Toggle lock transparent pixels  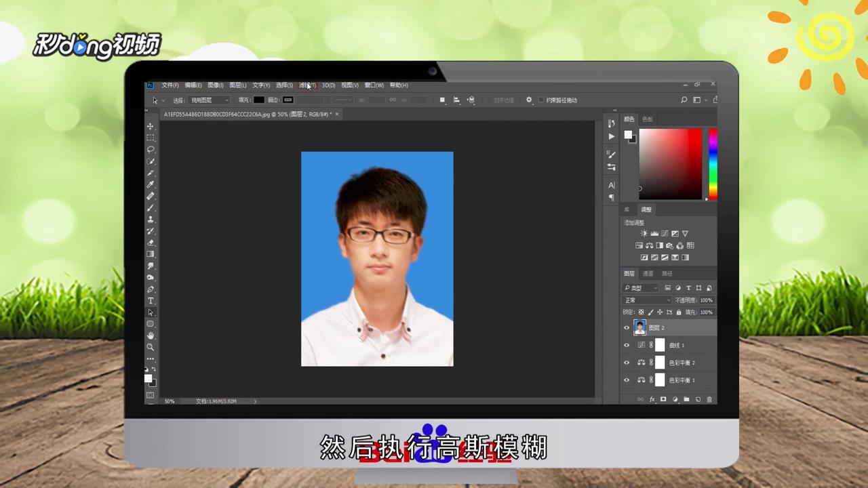641,312
